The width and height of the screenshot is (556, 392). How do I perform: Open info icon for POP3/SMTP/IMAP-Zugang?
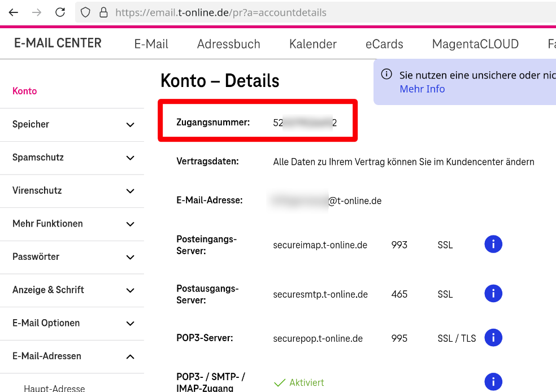coord(493,382)
